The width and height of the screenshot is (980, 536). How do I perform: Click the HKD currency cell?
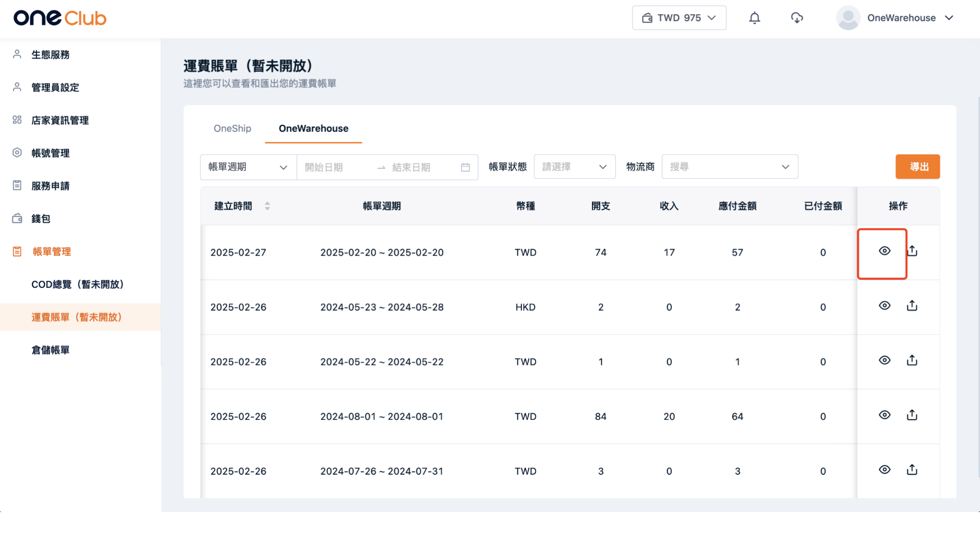(525, 307)
